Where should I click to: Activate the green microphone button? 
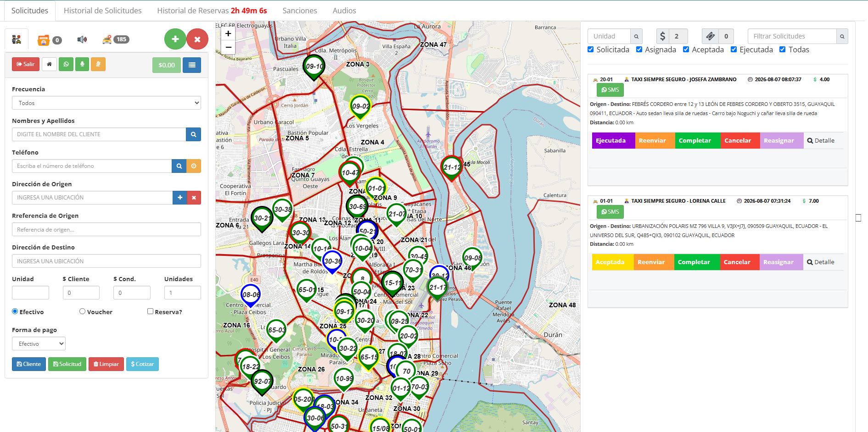click(82, 64)
